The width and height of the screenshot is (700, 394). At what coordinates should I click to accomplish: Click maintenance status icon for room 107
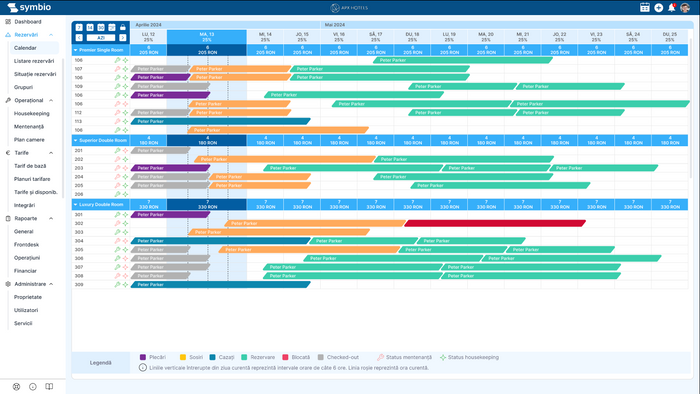point(117,69)
